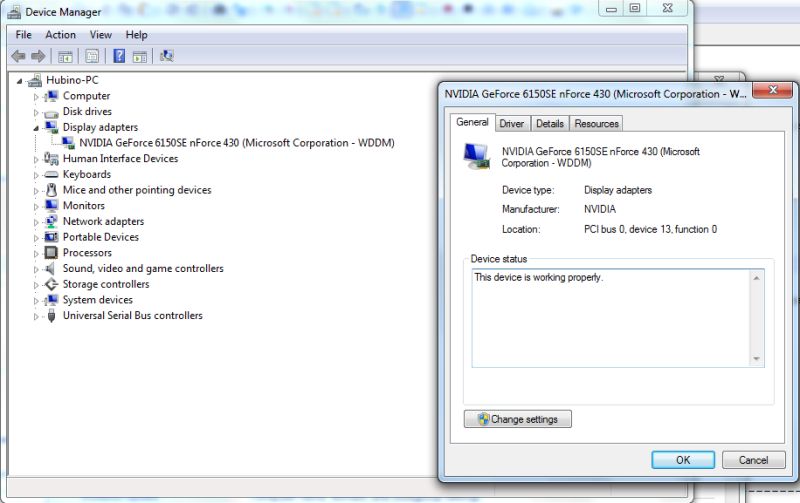Click the Keyboards icon
This screenshot has height=503, width=800.
coord(51,174)
